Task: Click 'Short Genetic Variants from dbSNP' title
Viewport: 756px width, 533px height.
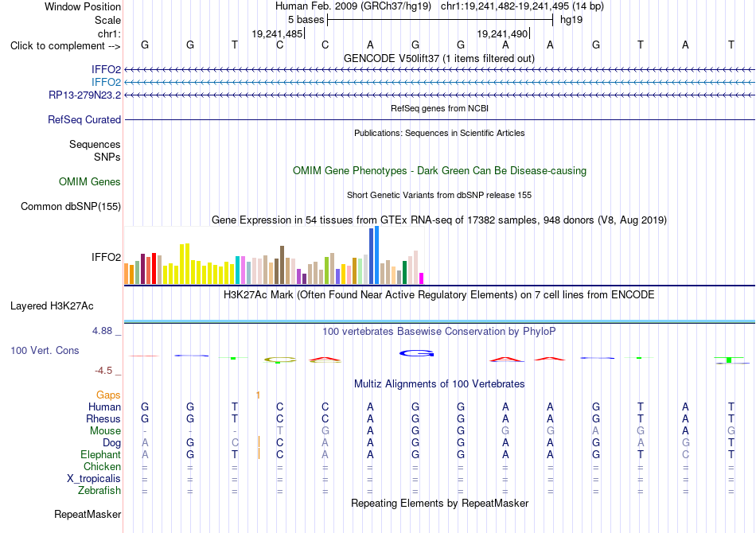Action: click(439, 195)
